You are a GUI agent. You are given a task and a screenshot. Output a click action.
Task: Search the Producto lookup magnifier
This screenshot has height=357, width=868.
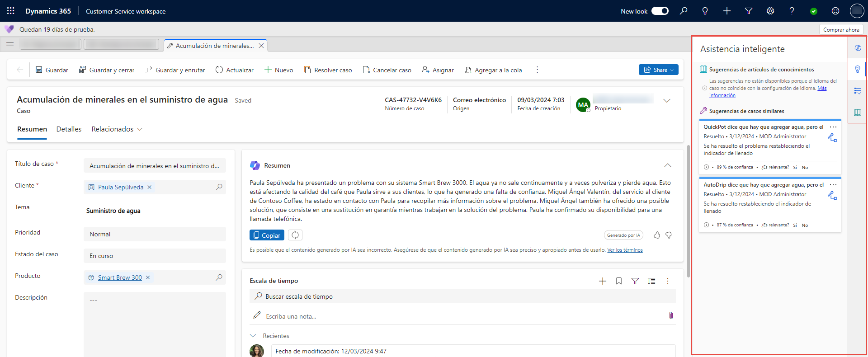click(x=219, y=277)
